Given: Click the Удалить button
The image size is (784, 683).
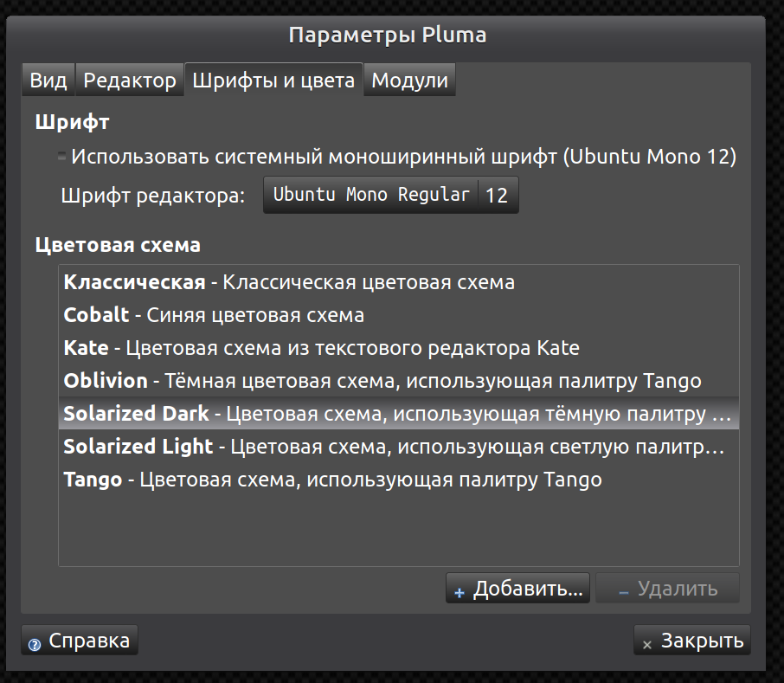Looking at the screenshot, I should point(667,589).
